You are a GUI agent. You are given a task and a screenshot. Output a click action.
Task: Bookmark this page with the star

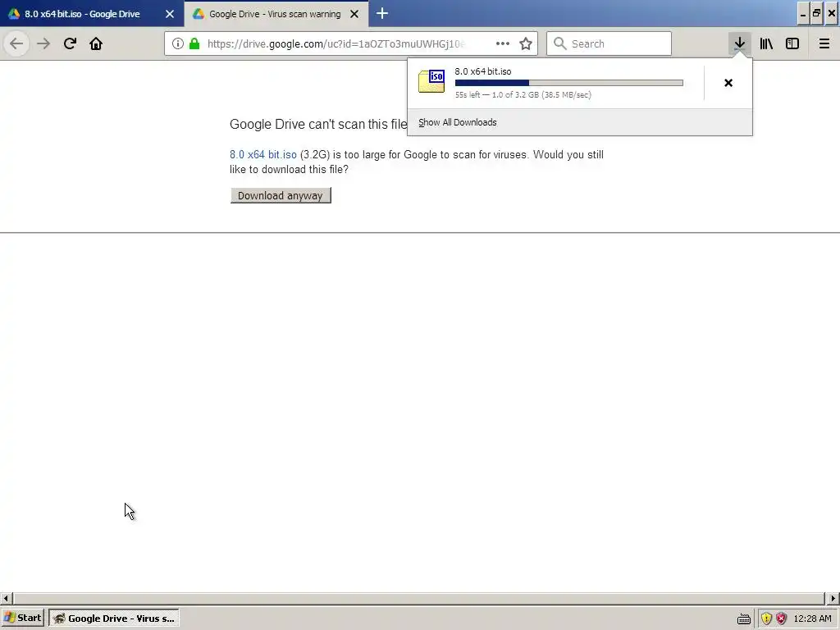526,43
